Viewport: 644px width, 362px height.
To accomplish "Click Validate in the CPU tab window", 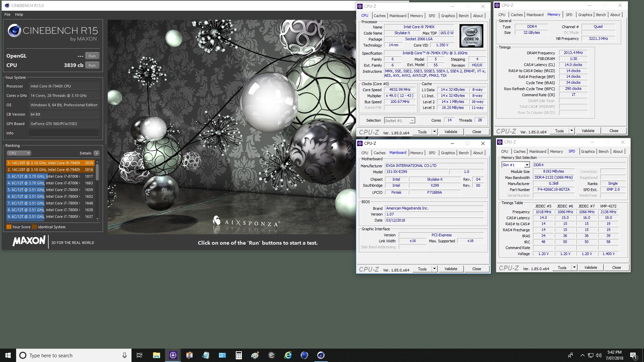I will [x=451, y=132].
